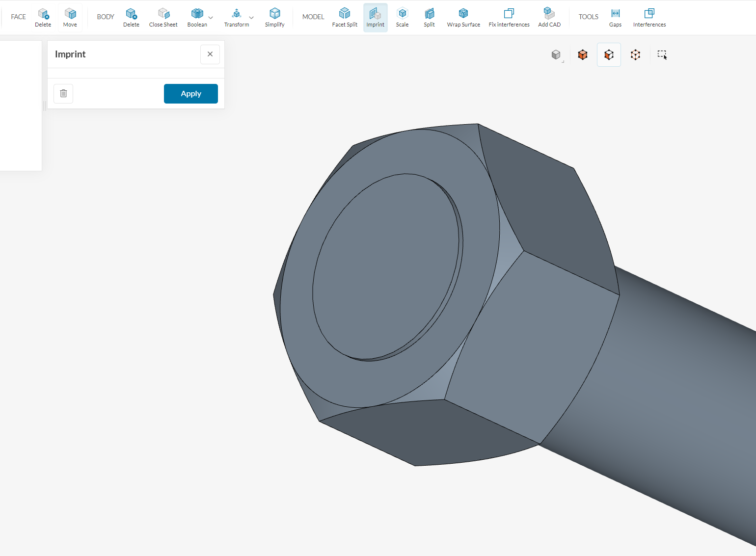
Task: Toggle face selection mode (half-orange cube)
Action: click(609, 55)
